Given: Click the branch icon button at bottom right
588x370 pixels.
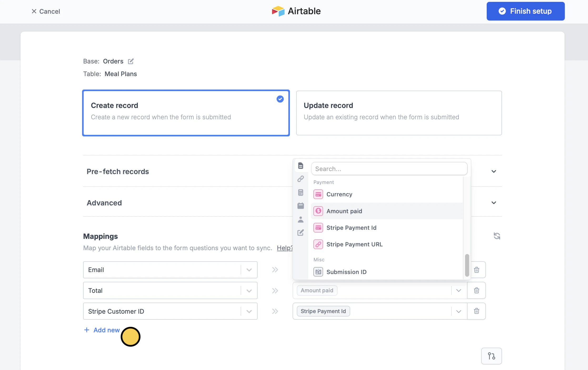Looking at the screenshot, I should pyautogui.click(x=491, y=356).
